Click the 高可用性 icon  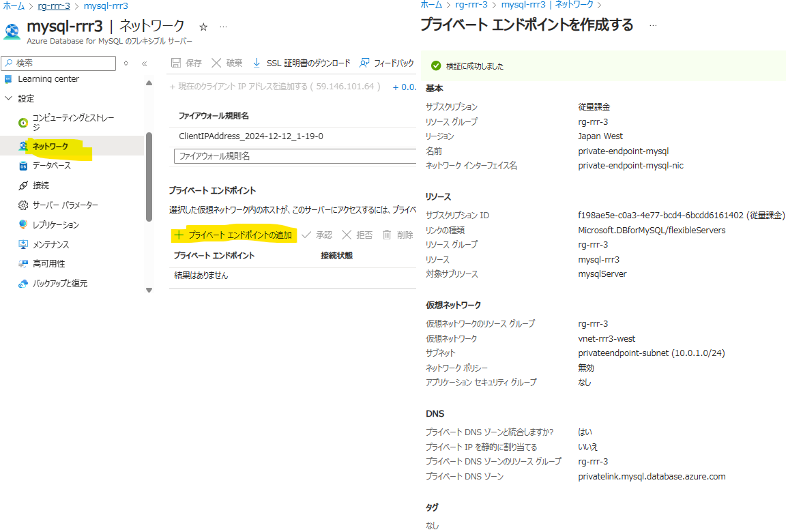click(23, 264)
